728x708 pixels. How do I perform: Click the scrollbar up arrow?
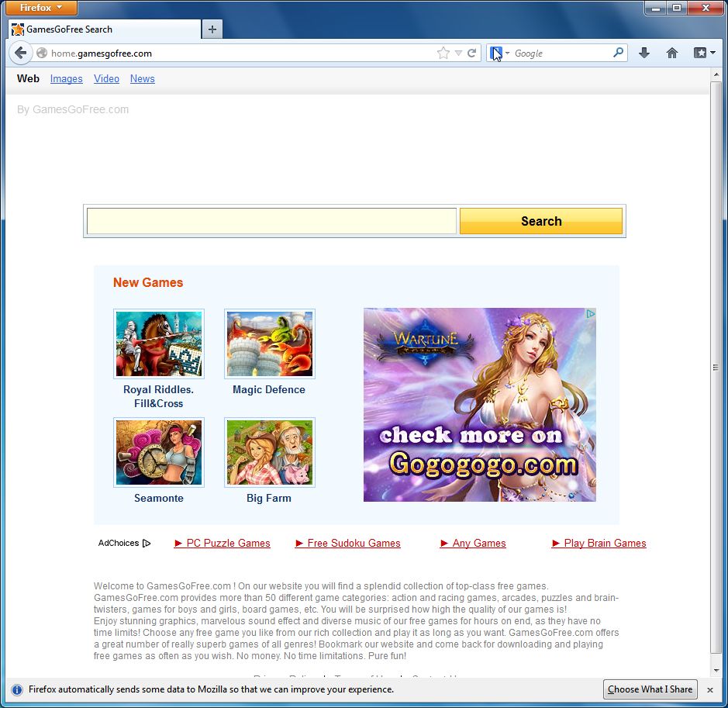[x=716, y=74]
